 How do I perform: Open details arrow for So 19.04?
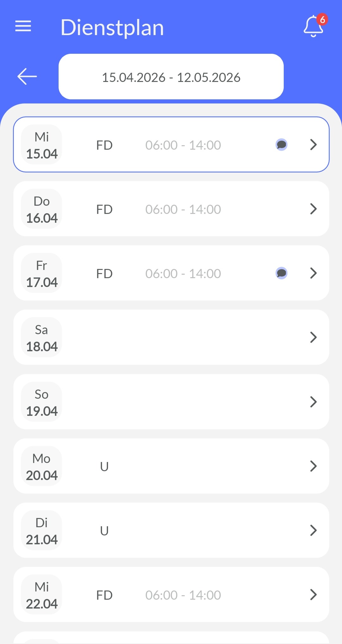click(313, 402)
